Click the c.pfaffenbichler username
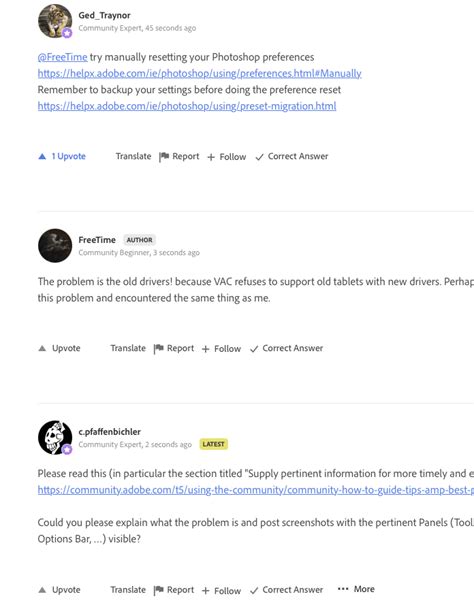This screenshot has width=474, height=605. (109, 432)
